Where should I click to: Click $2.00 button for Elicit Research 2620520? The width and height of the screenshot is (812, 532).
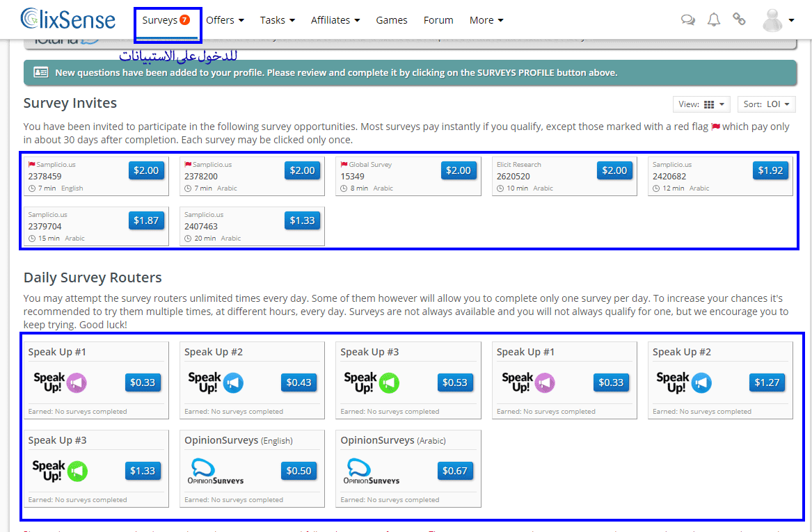(x=614, y=170)
